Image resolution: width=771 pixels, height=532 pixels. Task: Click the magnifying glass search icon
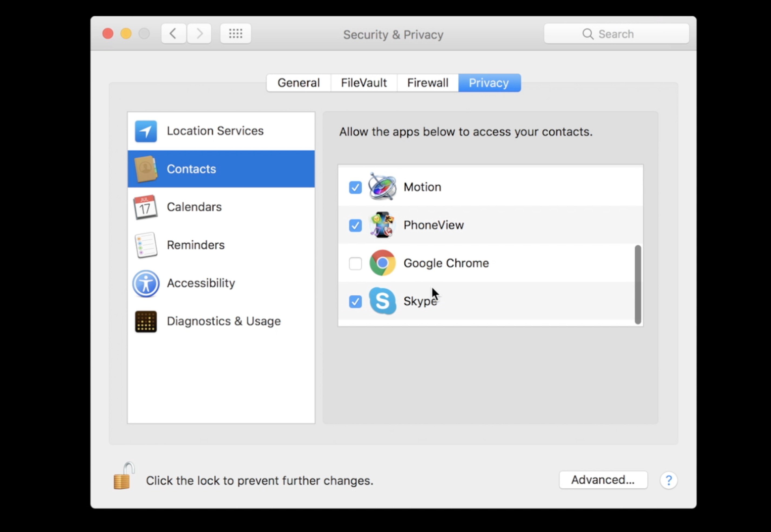tap(588, 34)
